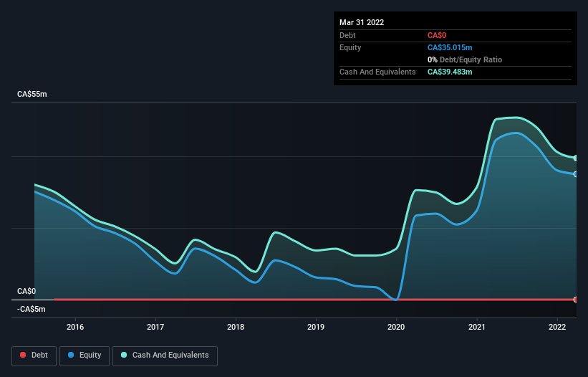Click the 2020 x-axis label
Viewport: 588px width, 377px height.
(396, 327)
